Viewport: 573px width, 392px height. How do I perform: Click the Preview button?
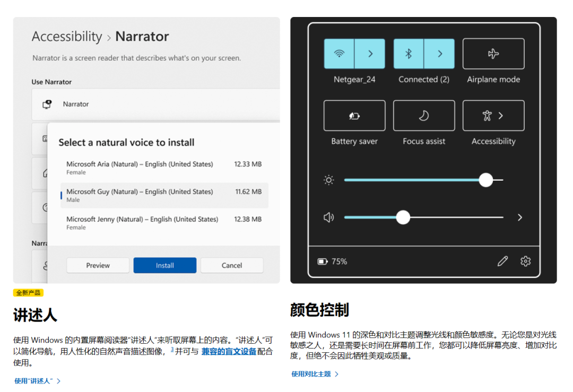(x=98, y=265)
